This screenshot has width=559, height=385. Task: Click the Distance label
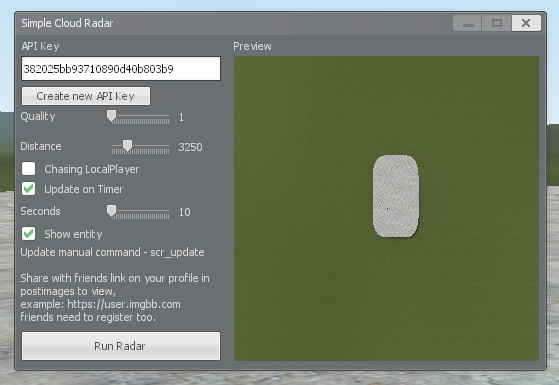click(41, 146)
